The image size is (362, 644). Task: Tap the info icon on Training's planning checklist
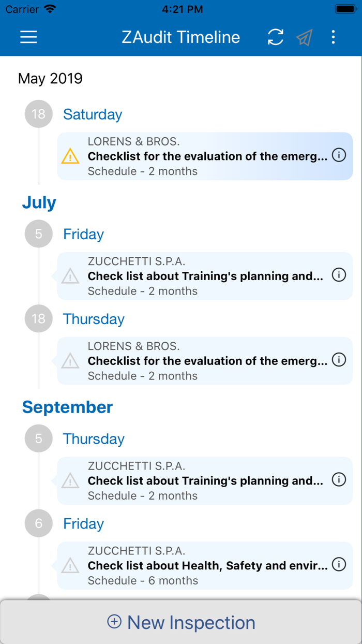click(x=339, y=275)
